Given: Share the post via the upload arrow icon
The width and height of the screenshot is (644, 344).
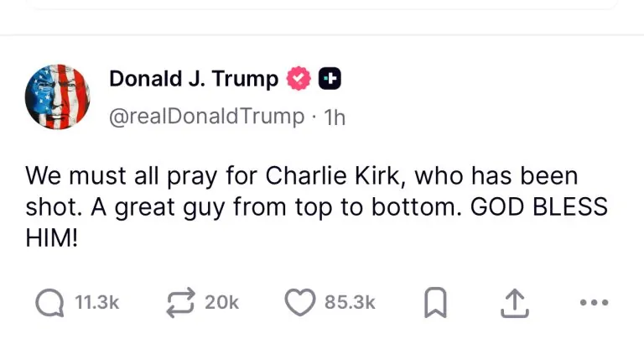Looking at the screenshot, I should click(512, 303).
